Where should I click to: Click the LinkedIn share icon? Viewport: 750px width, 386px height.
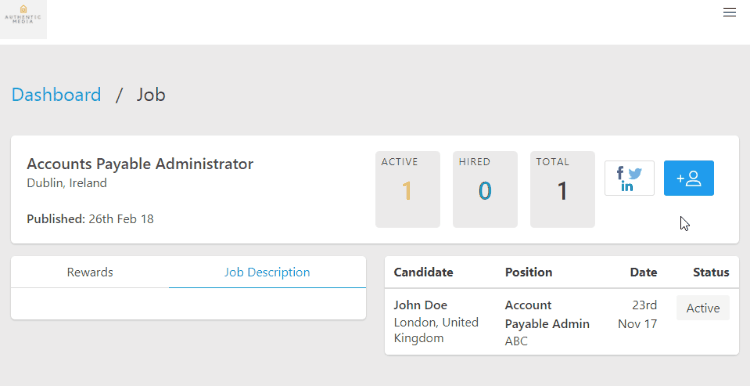[x=627, y=186]
